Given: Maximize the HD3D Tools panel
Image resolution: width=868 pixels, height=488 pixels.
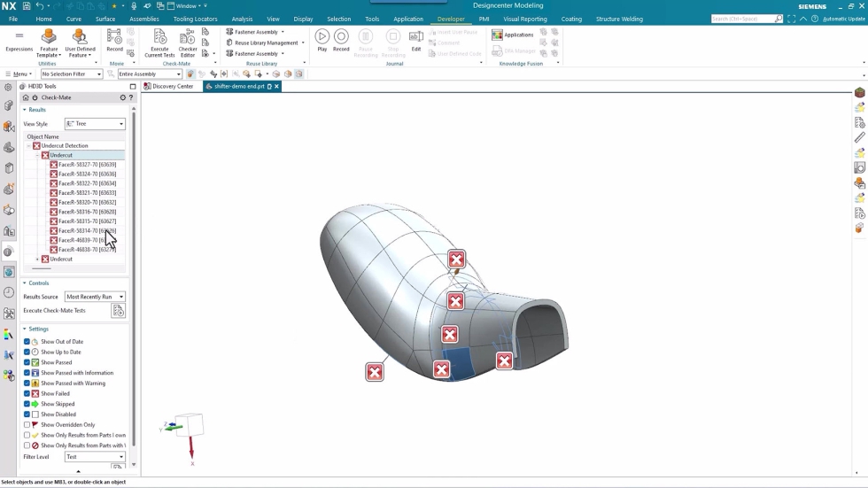Looking at the screenshot, I should pos(133,86).
